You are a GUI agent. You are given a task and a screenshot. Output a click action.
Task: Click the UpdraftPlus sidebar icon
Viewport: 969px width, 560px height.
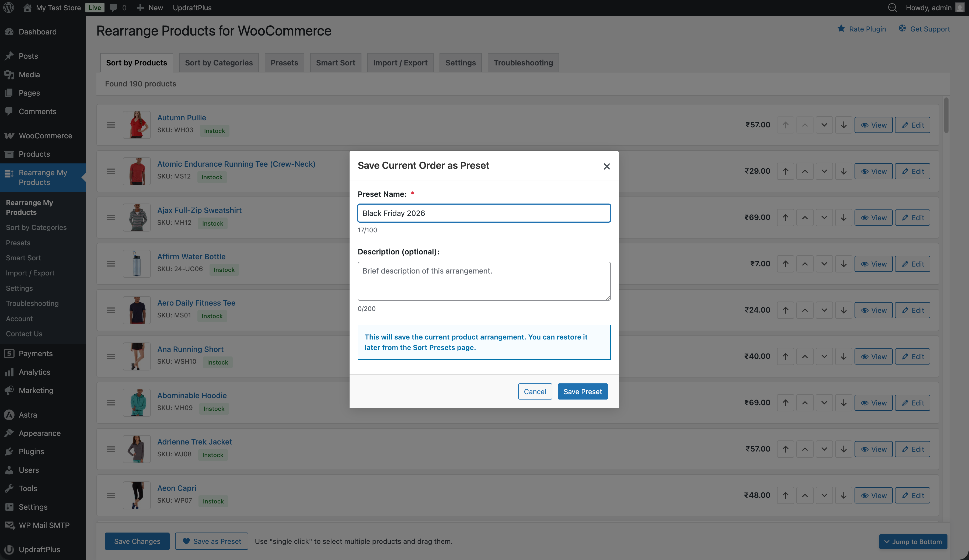click(x=9, y=549)
